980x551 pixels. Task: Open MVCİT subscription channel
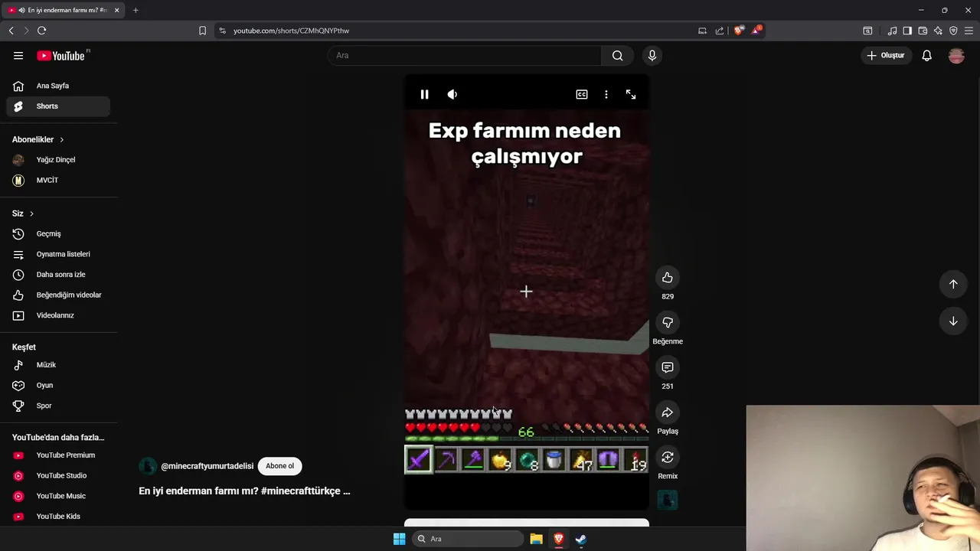[58, 181]
